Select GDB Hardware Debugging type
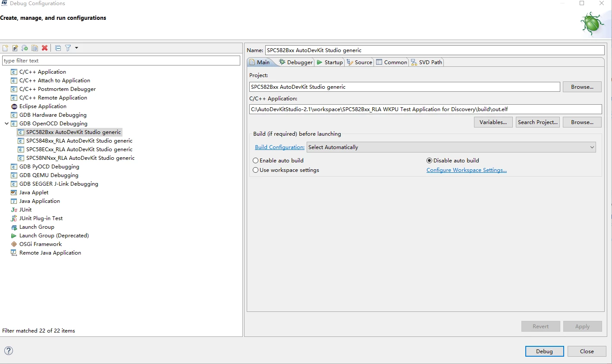 [53, 115]
